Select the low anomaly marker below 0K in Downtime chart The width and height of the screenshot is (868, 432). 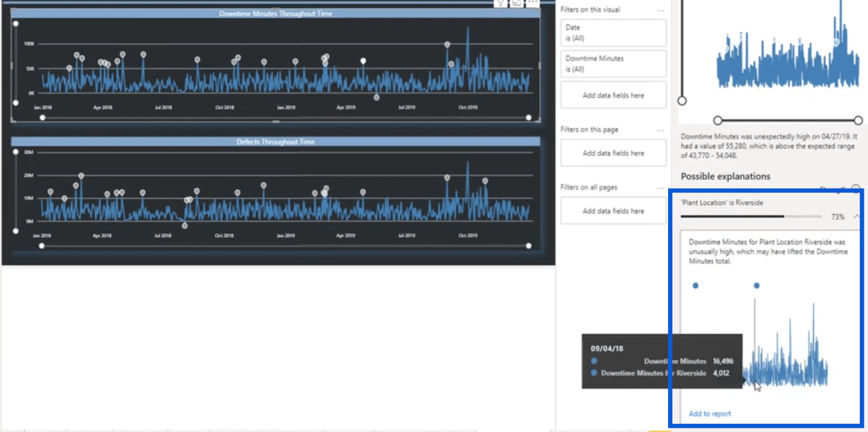click(x=376, y=97)
